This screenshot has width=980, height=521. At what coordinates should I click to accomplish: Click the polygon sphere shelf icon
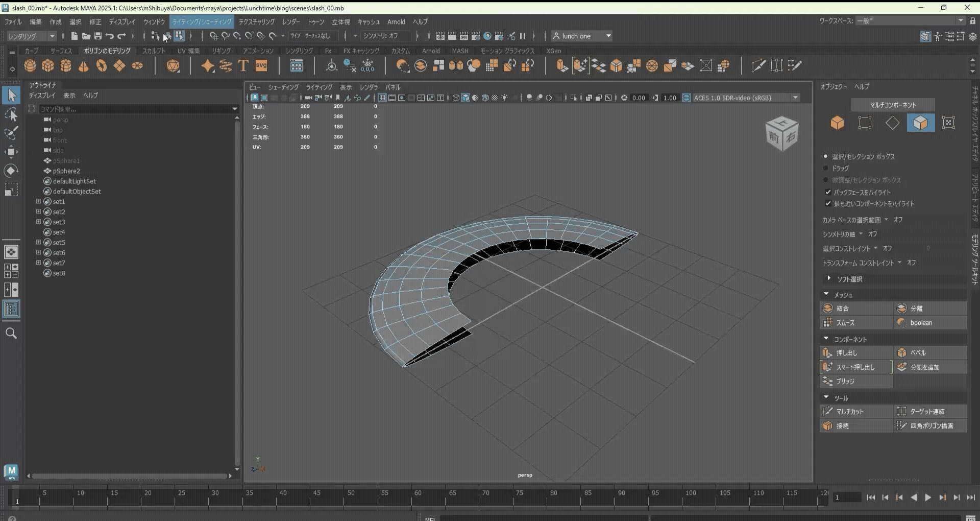[x=30, y=66]
